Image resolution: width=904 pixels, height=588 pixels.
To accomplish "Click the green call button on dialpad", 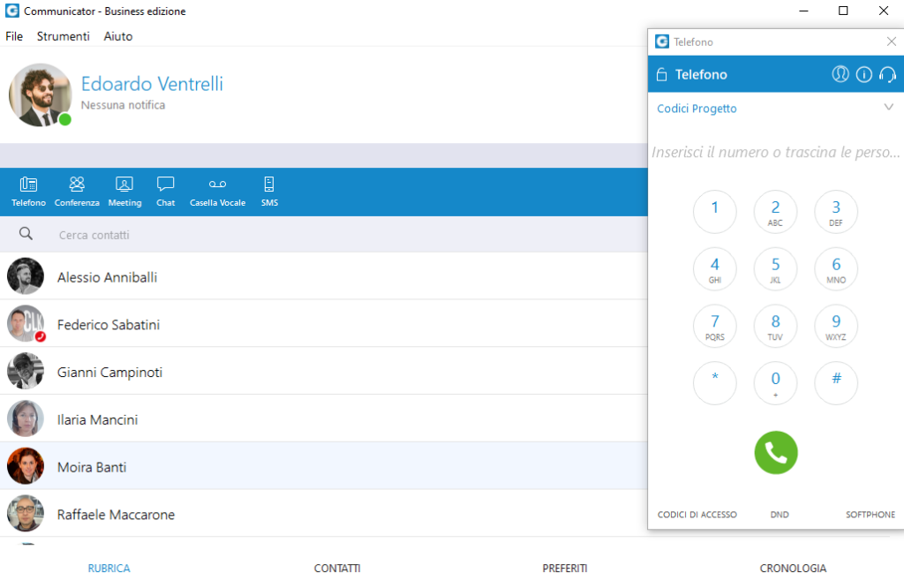I will (775, 453).
